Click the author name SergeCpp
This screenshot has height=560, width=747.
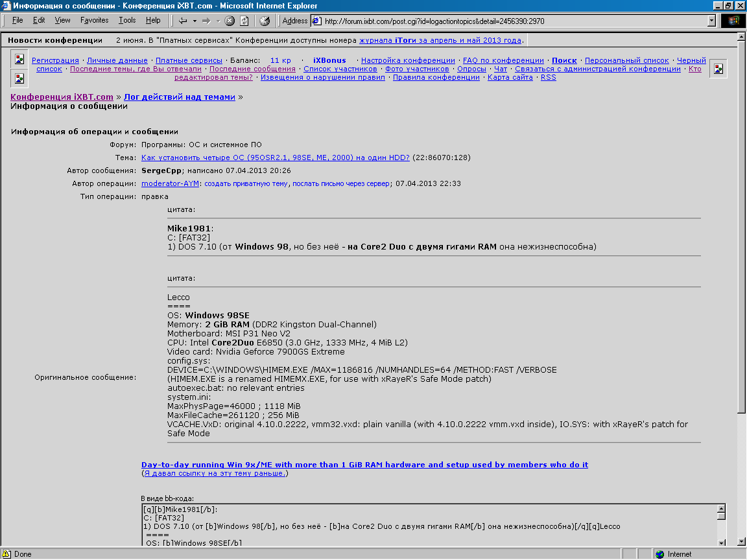click(x=161, y=170)
